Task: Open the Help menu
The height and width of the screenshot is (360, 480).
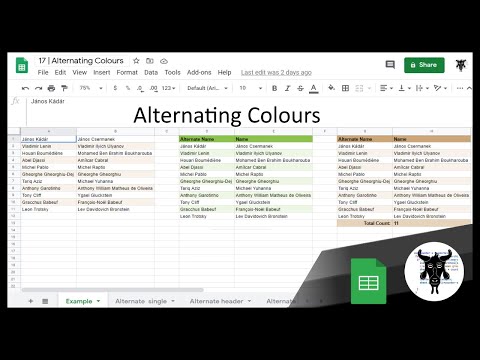Action: coord(224,72)
